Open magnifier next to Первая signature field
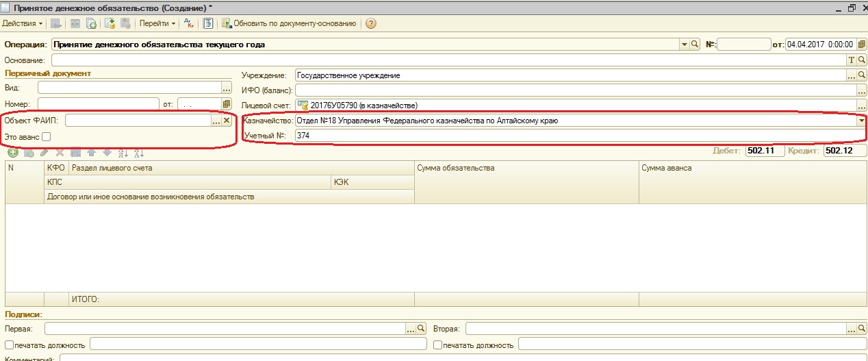Screen dimensions: 868x361 pos(421,329)
